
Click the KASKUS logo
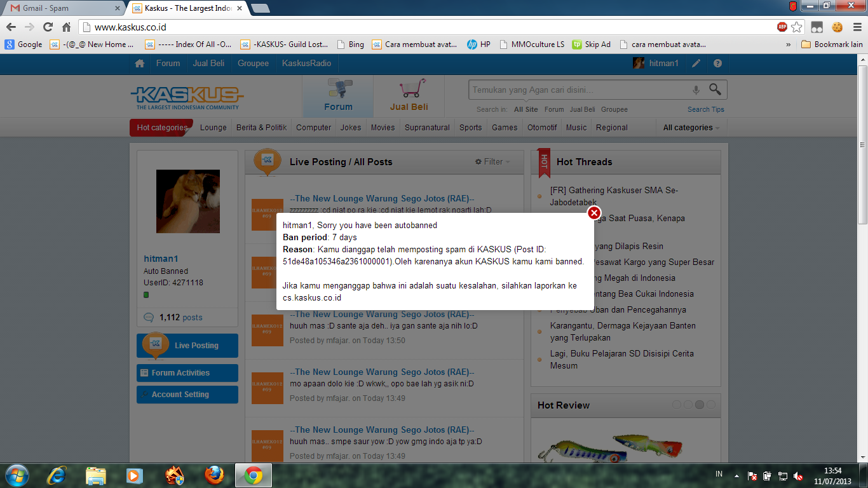[x=187, y=98]
